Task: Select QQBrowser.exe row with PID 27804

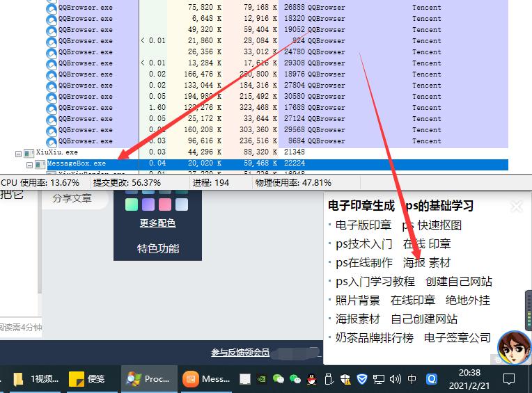Action: (x=278, y=86)
